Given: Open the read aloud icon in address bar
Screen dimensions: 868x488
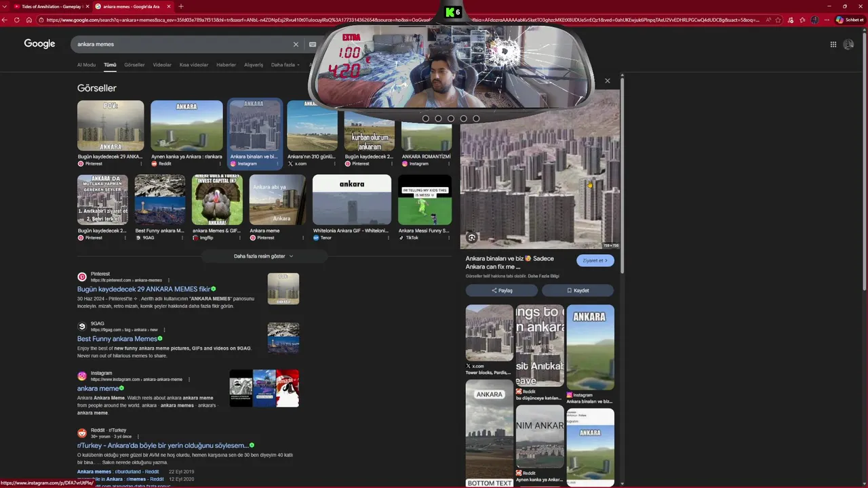Looking at the screenshot, I should (768, 20).
